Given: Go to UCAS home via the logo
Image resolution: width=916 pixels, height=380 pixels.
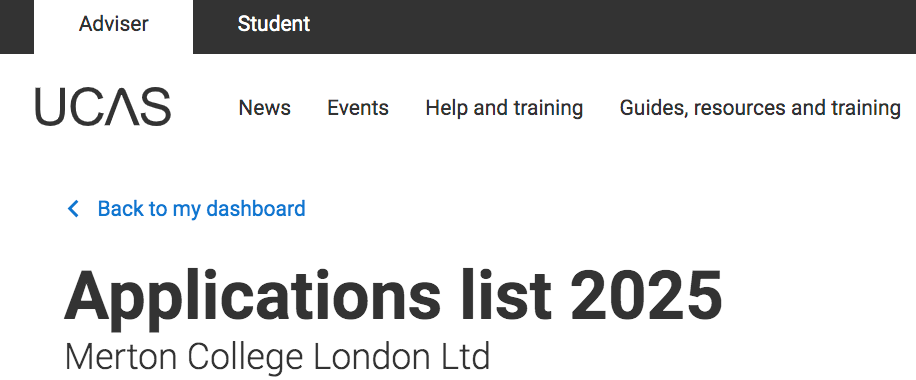Looking at the screenshot, I should [103, 107].
